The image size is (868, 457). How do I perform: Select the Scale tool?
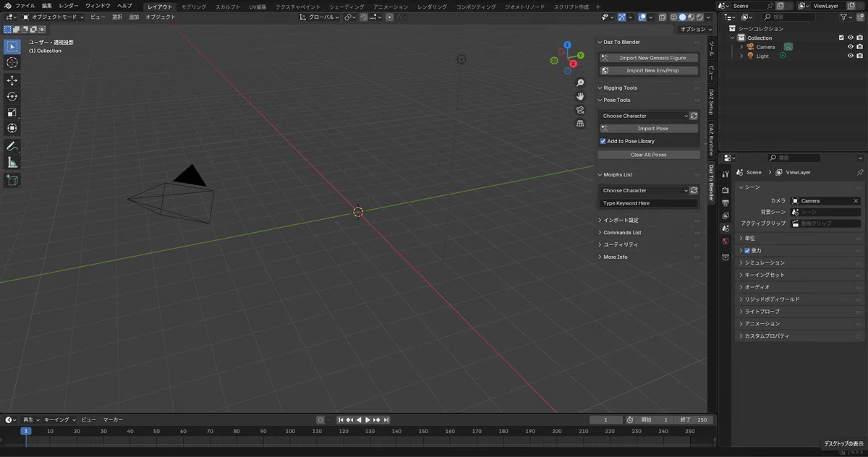(12, 112)
